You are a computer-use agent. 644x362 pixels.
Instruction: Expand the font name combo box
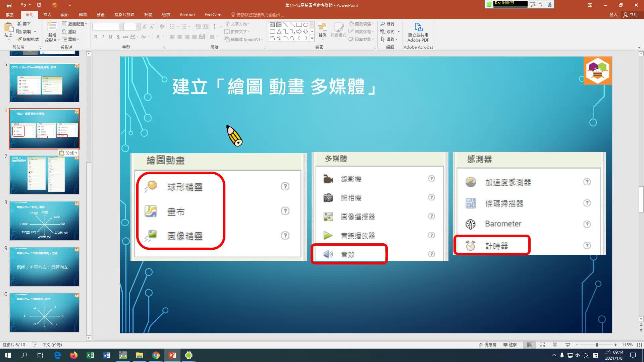point(121,26)
